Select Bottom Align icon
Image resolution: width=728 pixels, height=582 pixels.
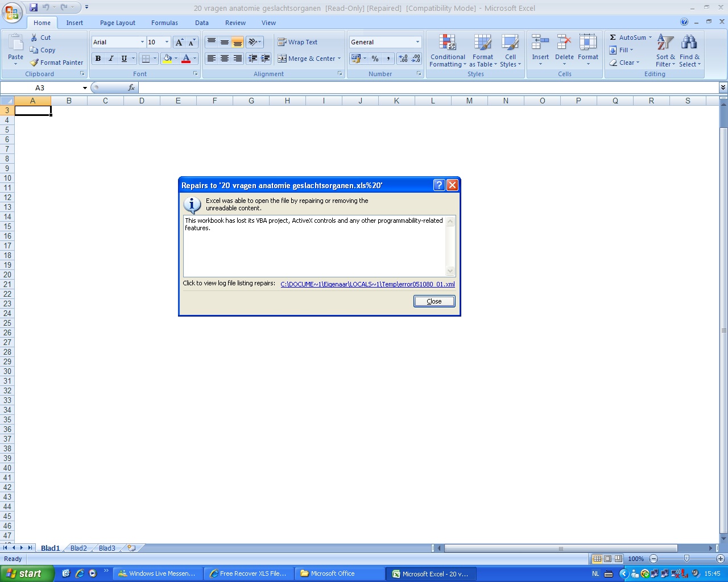pyautogui.click(x=237, y=42)
